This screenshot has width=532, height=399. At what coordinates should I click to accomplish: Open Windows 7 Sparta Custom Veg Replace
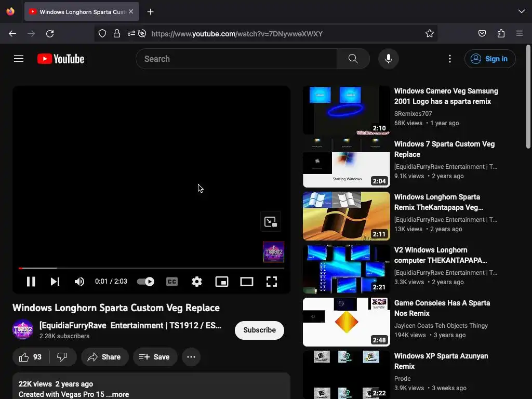tap(444, 149)
